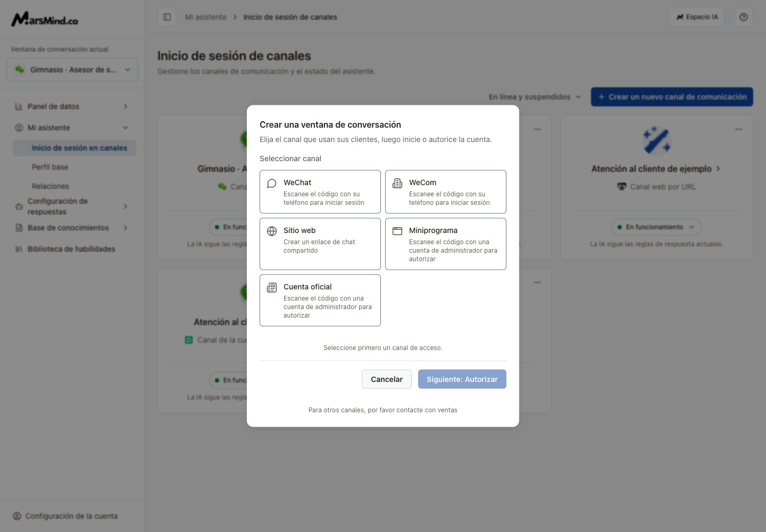
Task: Click Crear un nuevo canal de comunicación
Action: [x=672, y=97]
